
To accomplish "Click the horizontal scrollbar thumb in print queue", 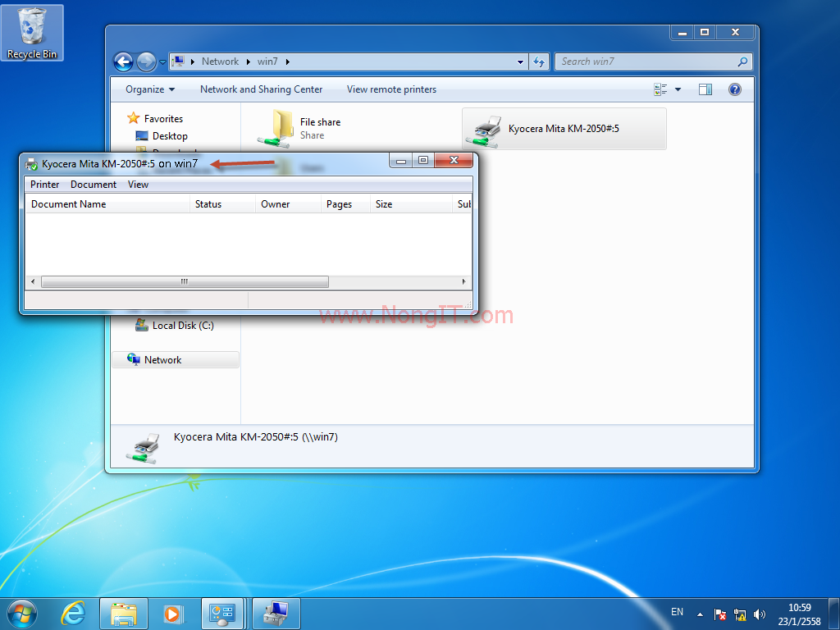I will tap(185, 282).
